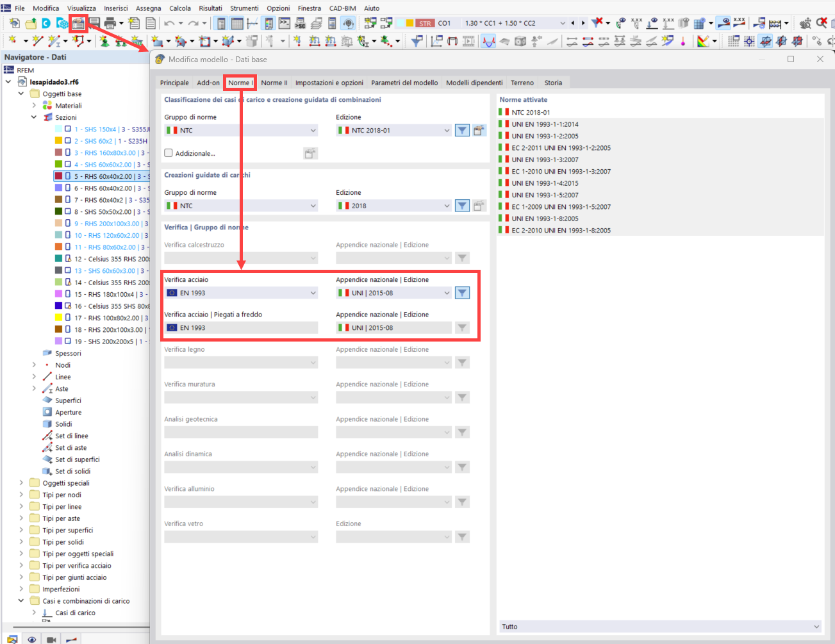
Task: Click the filter funnel for Verifica acciaio appendix
Action: [x=462, y=293]
